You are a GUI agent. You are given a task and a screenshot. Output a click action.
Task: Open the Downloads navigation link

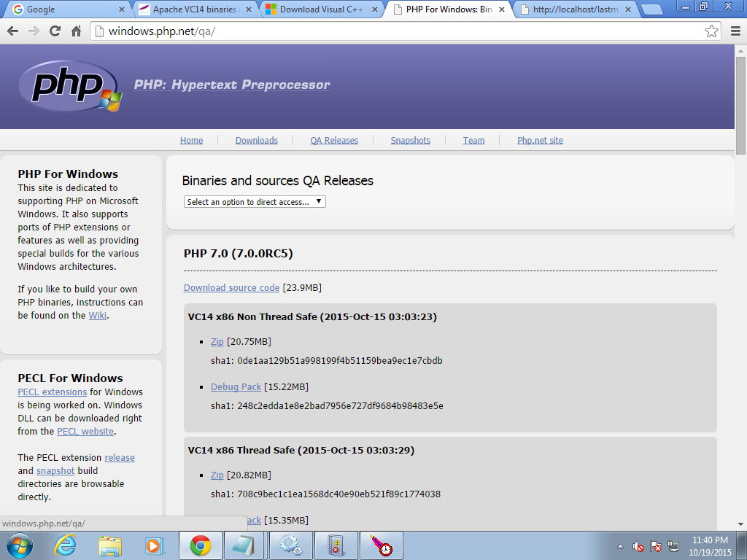tap(256, 141)
